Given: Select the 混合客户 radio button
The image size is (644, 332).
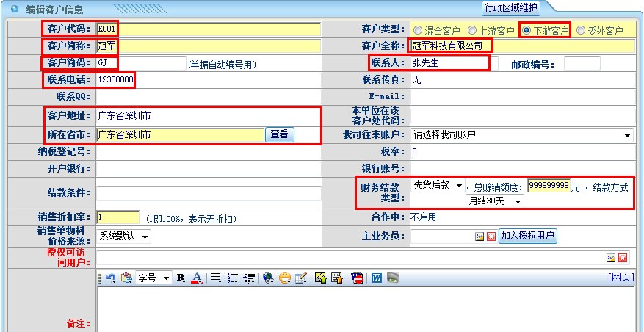Looking at the screenshot, I should (418, 30).
